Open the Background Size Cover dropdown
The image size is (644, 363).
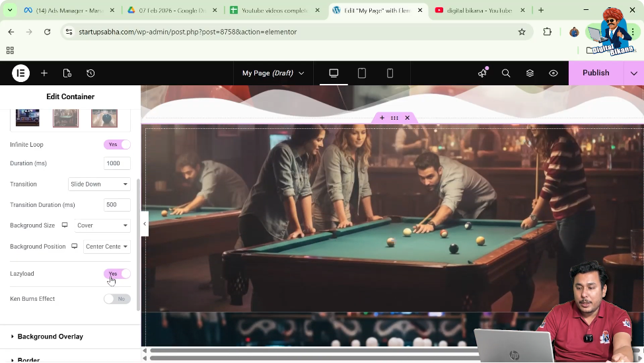[x=102, y=225]
